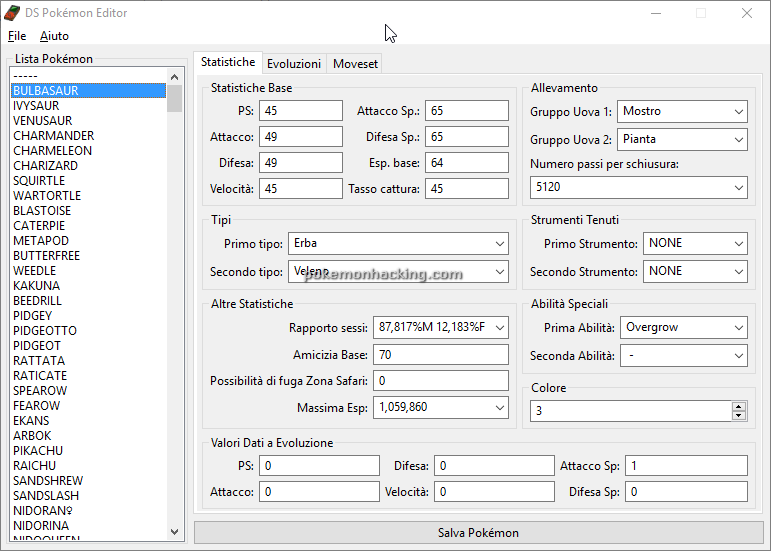Click the evolution Difesa value field
771x551 pixels.
pyautogui.click(x=495, y=465)
